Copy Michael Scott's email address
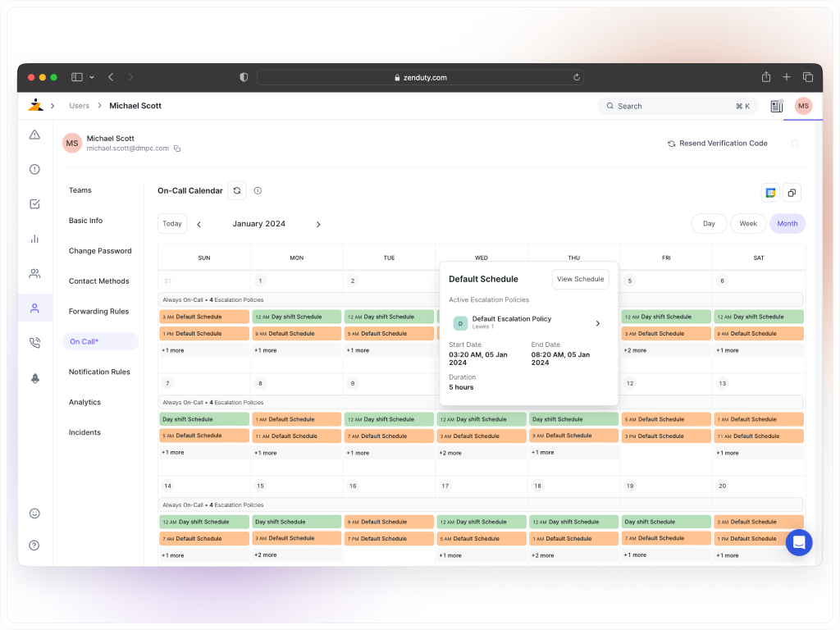This screenshot has height=630, width=840. tap(177, 148)
